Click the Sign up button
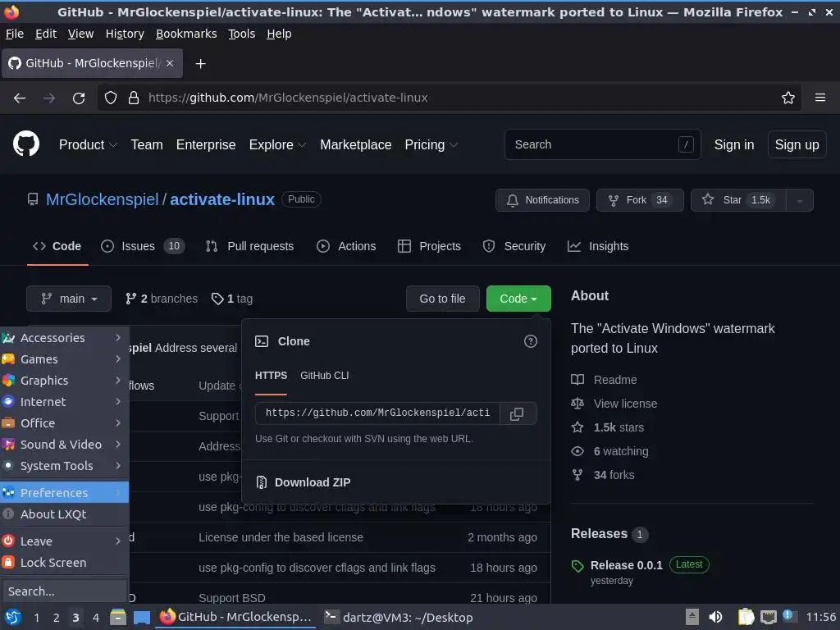The width and height of the screenshot is (840, 630). point(797,144)
